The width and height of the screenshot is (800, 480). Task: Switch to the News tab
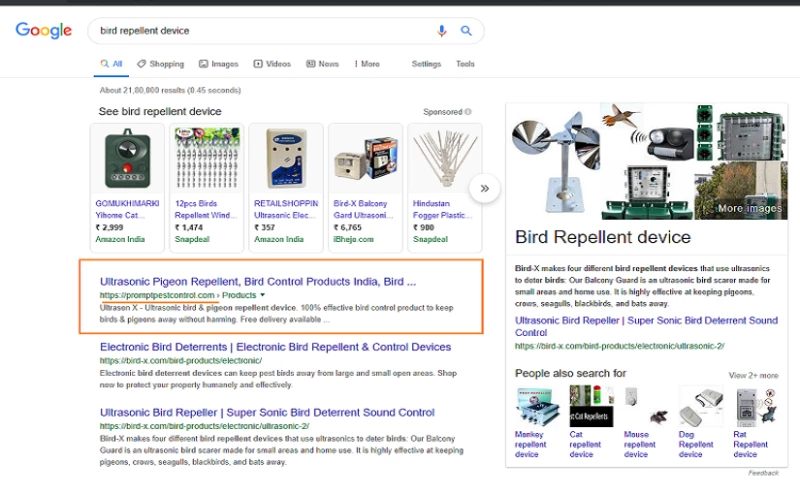322,64
